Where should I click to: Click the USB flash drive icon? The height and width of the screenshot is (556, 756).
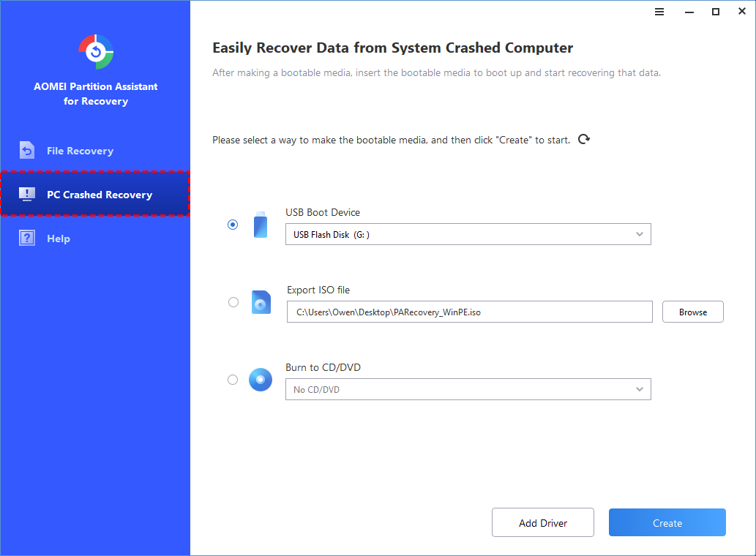[x=261, y=225]
